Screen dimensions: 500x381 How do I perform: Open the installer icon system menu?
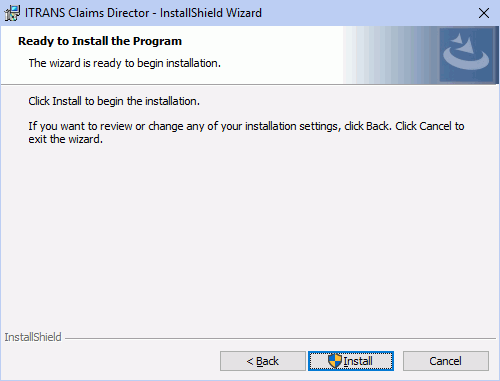[12, 13]
